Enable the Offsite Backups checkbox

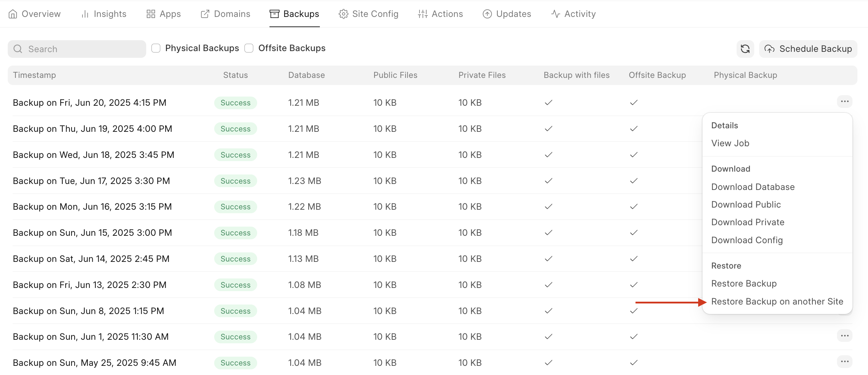click(x=249, y=48)
